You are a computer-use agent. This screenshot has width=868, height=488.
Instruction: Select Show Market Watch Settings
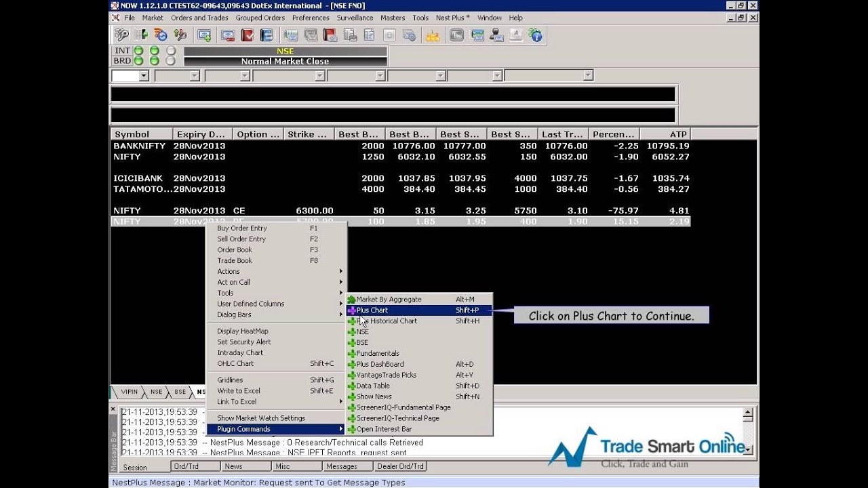276,418
